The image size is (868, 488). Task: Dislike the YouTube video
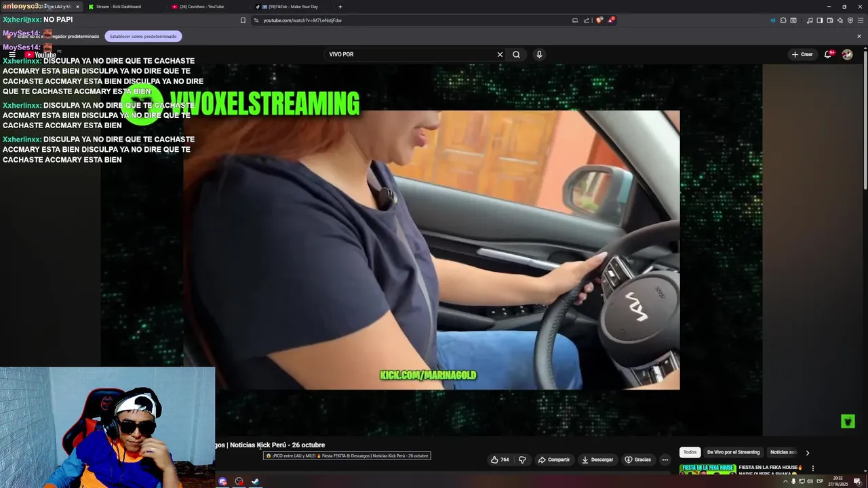click(522, 460)
